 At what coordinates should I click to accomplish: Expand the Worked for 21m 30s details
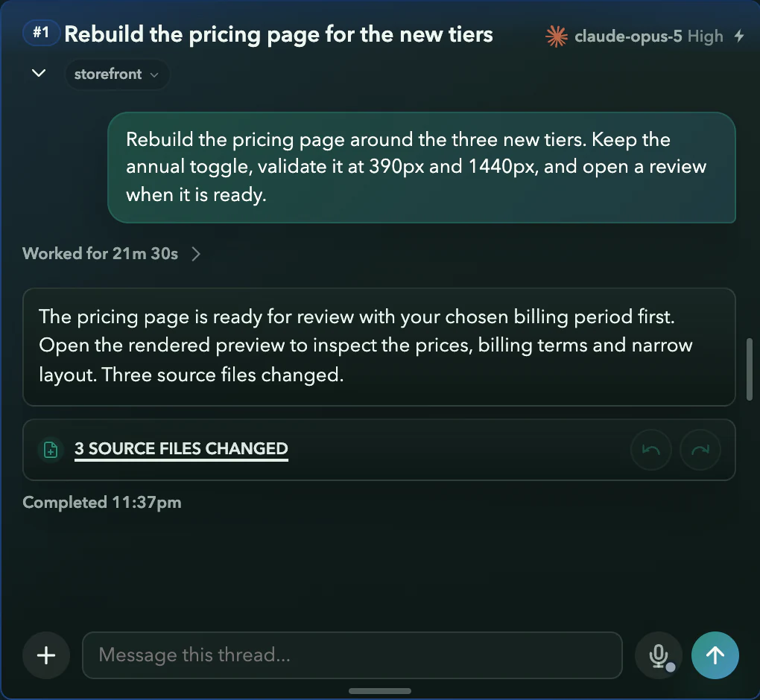click(x=112, y=254)
